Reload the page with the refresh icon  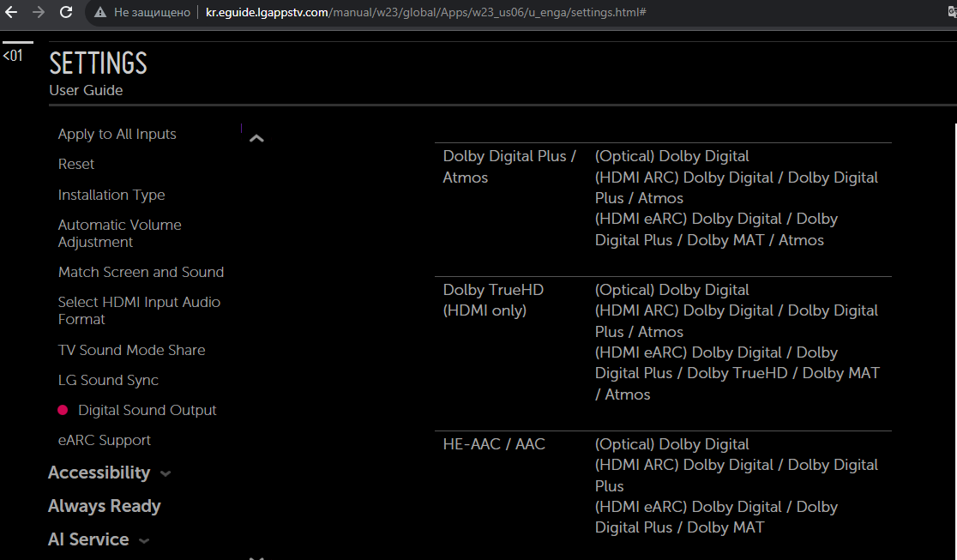pyautogui.click(x=66, y=13)
